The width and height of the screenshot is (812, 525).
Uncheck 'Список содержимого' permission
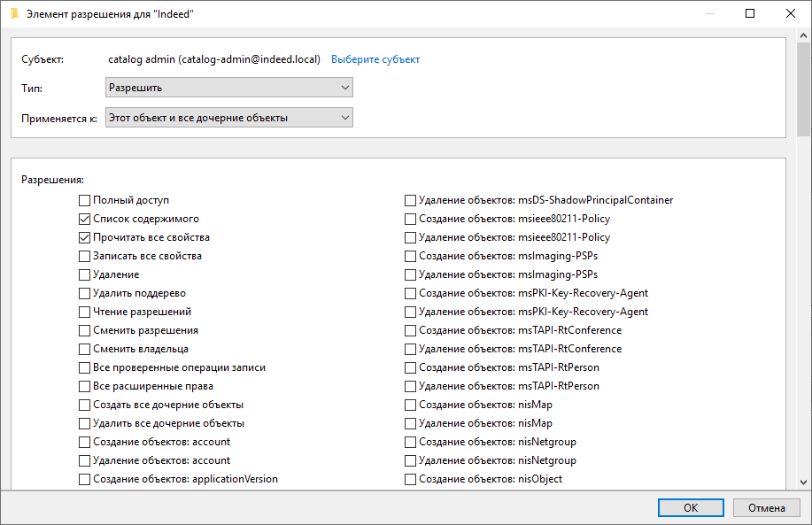pyautogui.click(x=85, y=219)
